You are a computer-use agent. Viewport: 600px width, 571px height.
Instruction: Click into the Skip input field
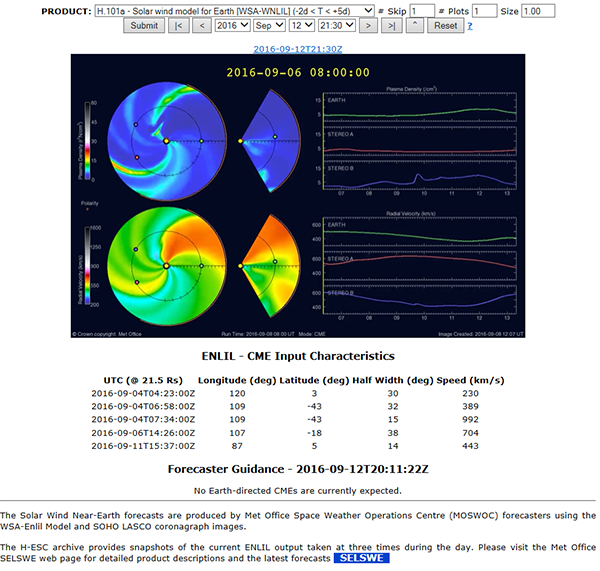422,10
